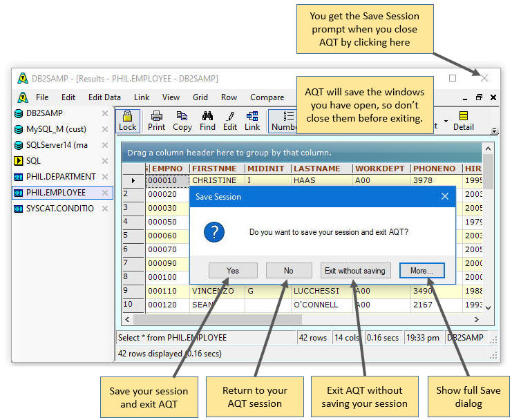The image size is (512, 420).
Task: Click the grid vertical scroll down arrow
Action: 489,307
